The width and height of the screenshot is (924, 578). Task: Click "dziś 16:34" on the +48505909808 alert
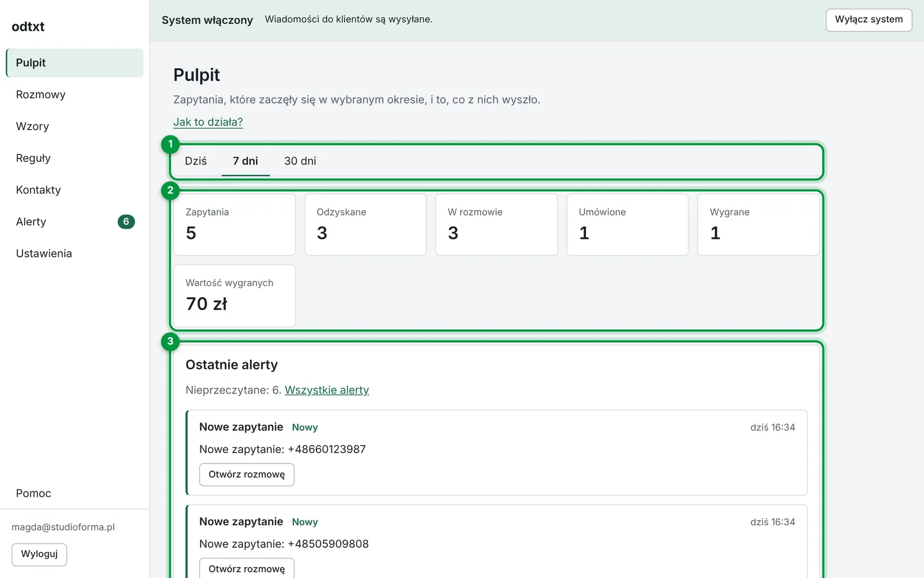pyautogui.click(x=773, y=523)
